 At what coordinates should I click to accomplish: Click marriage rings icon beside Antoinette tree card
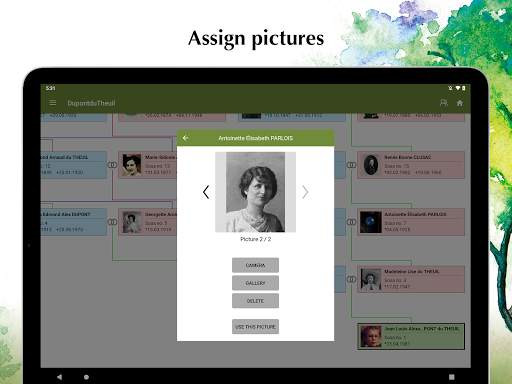point(351,222)
